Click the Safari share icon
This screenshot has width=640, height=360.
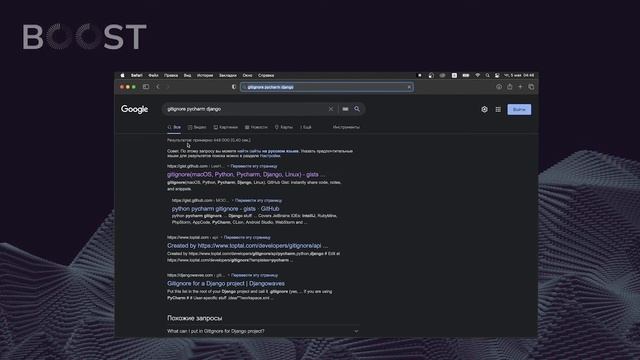pos(509,87)
